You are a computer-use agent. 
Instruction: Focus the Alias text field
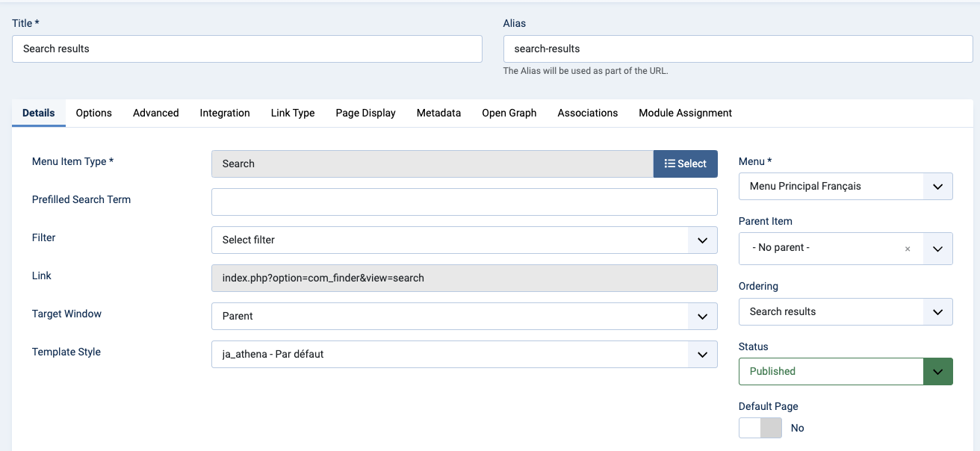[737, 49]
